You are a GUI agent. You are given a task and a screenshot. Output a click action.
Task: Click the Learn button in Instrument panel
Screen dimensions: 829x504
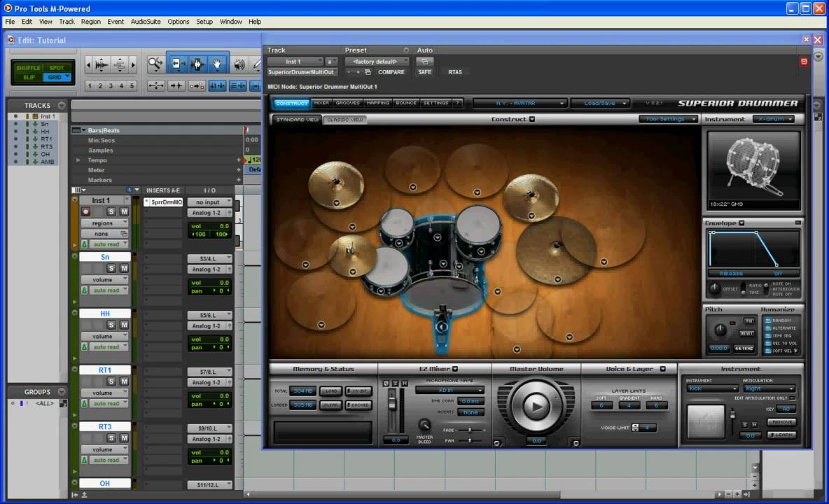coord(783,435)
